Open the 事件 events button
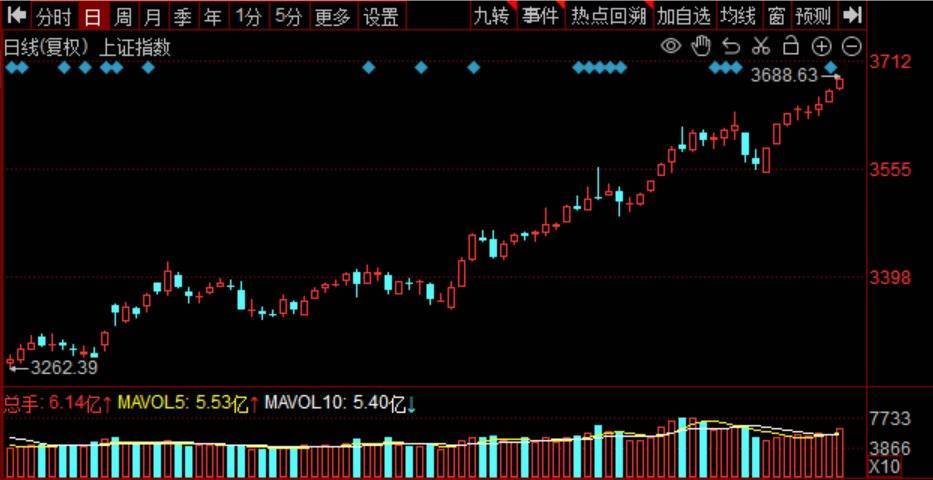 (x=540, y=16)
